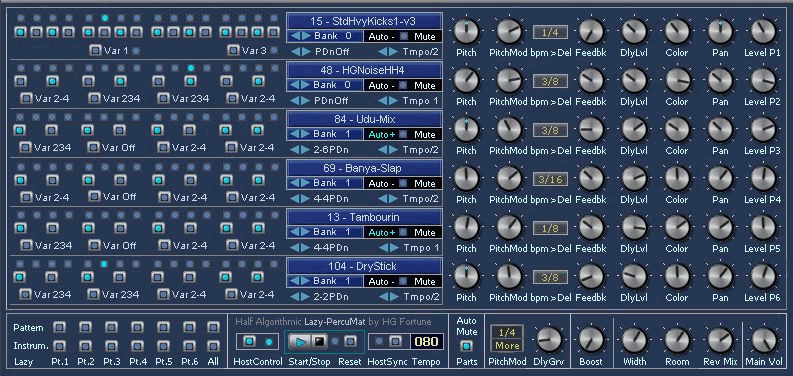
Task: Toggle Auto - on the Banya-Slap row
Action: pyautogui.click(x=381, y=184)
